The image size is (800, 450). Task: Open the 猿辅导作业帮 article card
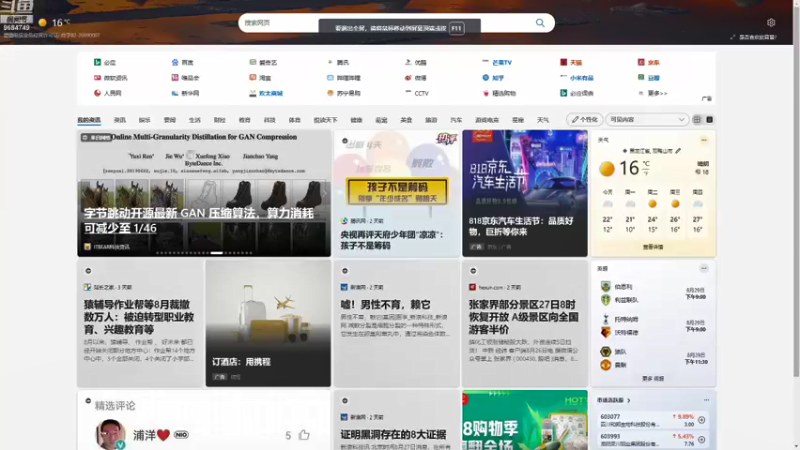[x=140, y=323]
